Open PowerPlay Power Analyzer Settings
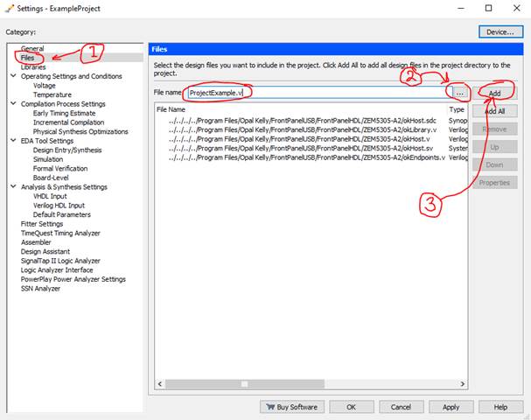531x420 pixels. coord(73,279)
